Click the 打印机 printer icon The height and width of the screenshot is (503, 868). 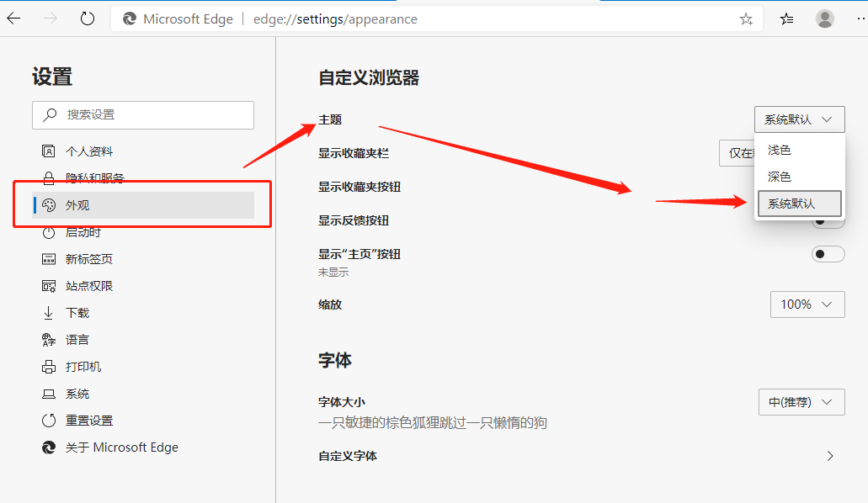point(49,367)
